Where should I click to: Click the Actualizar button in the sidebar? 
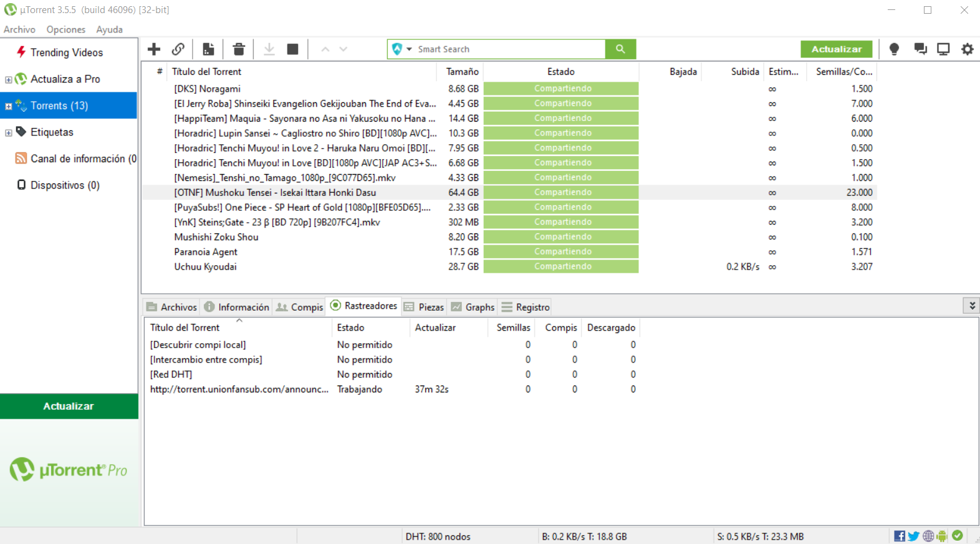(x=69, y=406)
